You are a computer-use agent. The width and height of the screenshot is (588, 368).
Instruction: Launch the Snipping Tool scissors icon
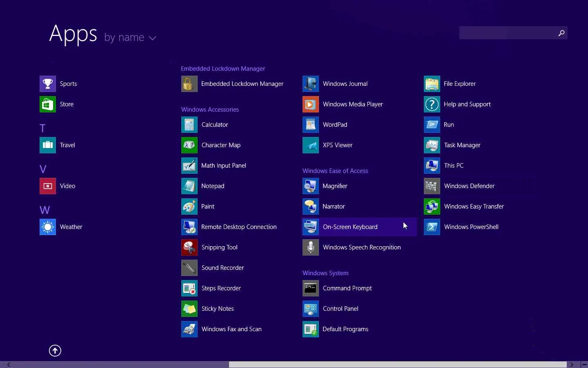[189, 247]
